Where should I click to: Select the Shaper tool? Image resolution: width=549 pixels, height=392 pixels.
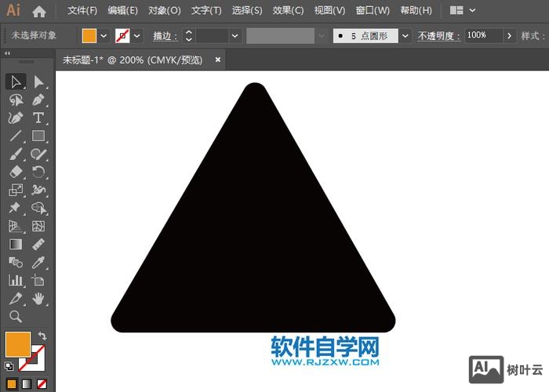pos(38,154)
